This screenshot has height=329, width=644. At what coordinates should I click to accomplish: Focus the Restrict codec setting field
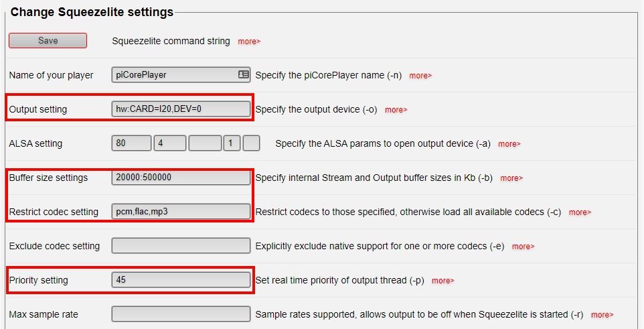pos(181,212)
